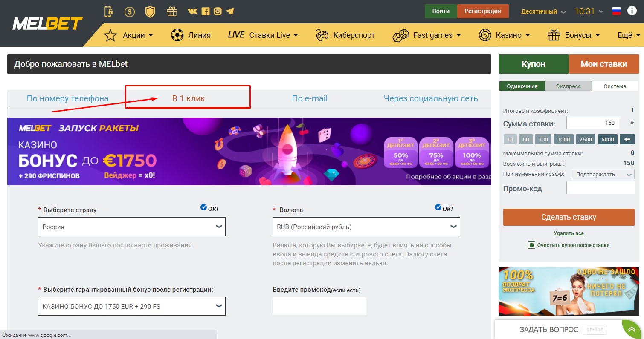Click the Удалить все link

(x=569, y=233)
